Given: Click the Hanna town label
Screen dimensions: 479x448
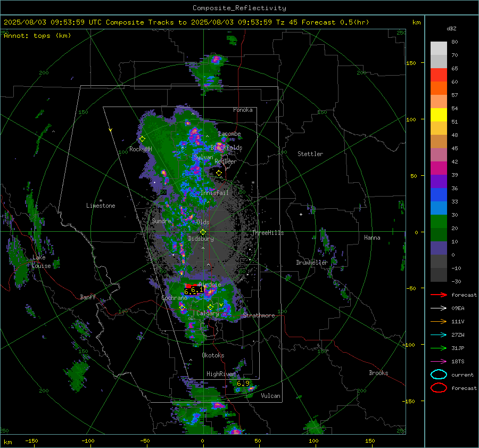Looking at the screenshot, I should point(372,238).
